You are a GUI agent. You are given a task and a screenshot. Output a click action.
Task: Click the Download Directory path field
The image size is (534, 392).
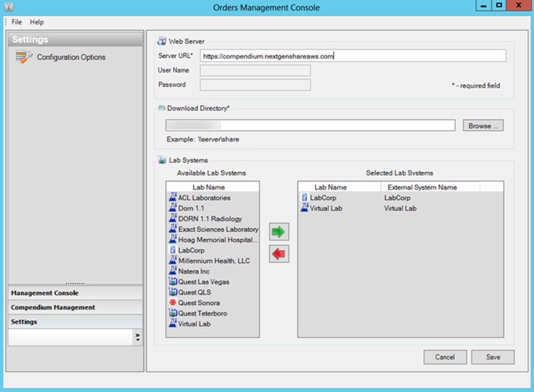(x=310, y=125)
